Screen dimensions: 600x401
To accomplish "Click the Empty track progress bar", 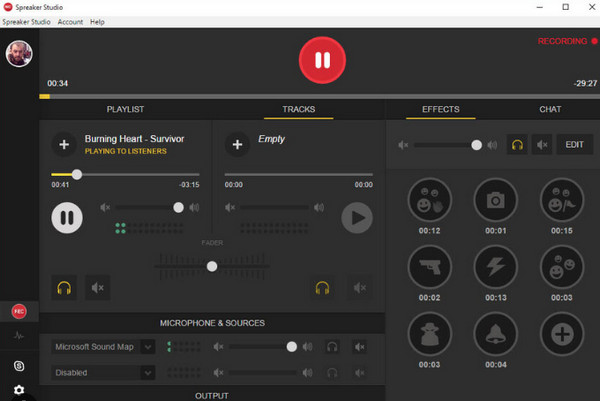I will pos(298,174).
